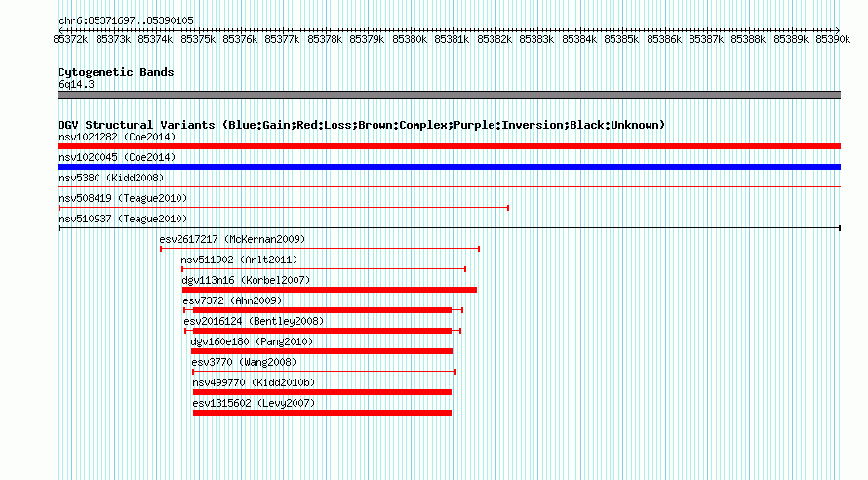Click the 85372k ruler tick label
This screenshot has height=480, width=868.
pyautogui.click(x=70, y=39)
